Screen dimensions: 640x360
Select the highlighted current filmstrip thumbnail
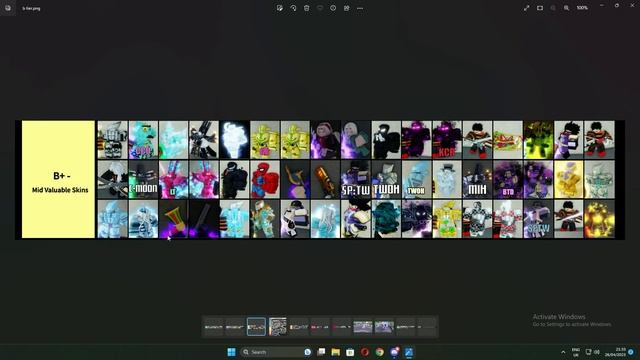point(256,327)
